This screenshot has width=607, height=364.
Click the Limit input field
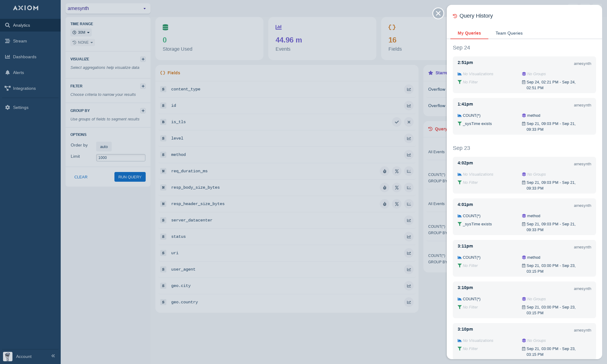point(120,158)
